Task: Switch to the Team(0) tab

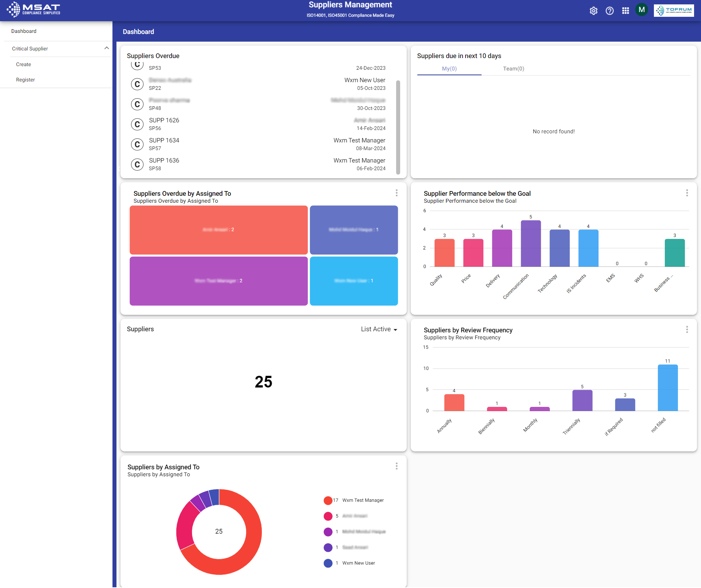Action: pyautogui.click(x=513, y=69)
